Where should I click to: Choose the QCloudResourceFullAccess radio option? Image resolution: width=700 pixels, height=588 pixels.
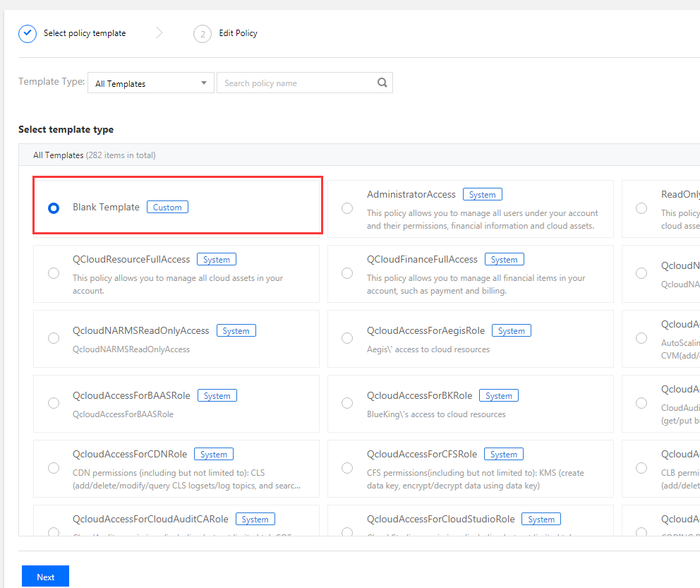54,273
